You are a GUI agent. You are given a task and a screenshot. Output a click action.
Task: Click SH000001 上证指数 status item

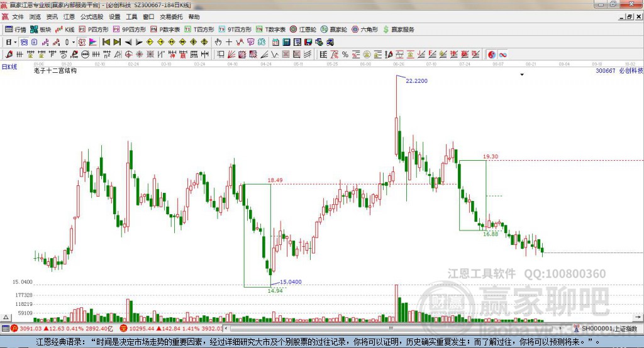click(x=605, y=329)
